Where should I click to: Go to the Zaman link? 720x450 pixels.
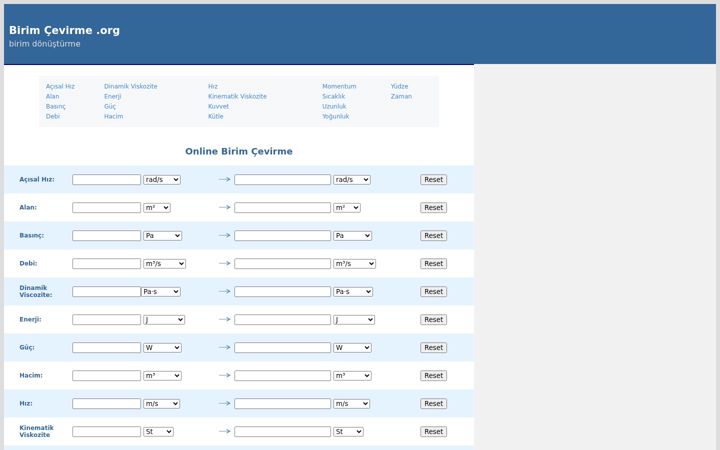coord(401,96)
